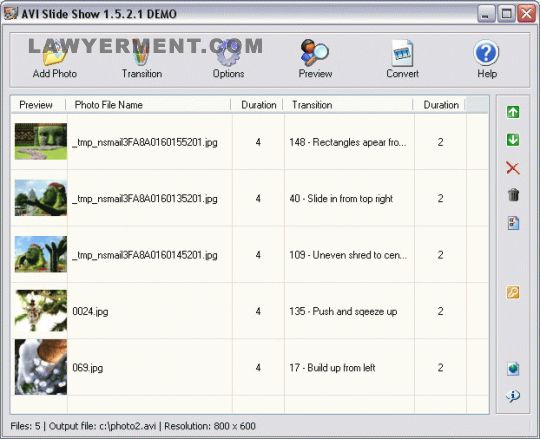Click the status bar text 'Files: 5'
540x439 pixels.
point(25,426)
